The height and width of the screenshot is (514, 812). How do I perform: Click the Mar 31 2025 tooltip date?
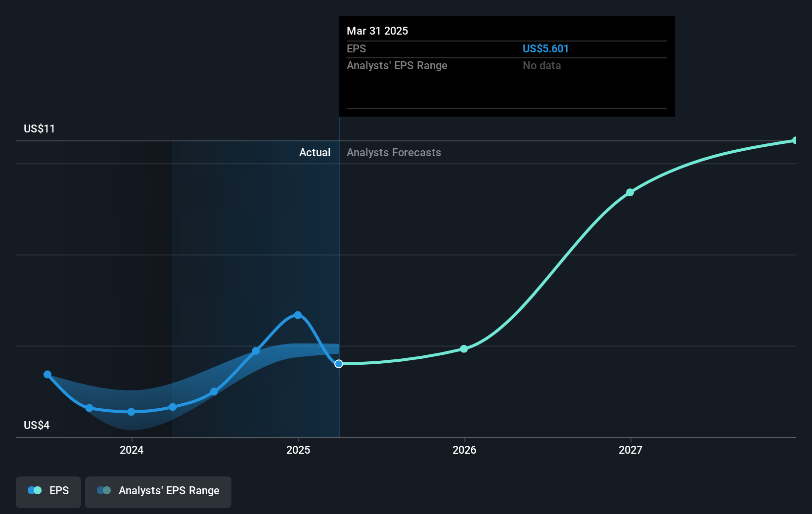[377, 31]
